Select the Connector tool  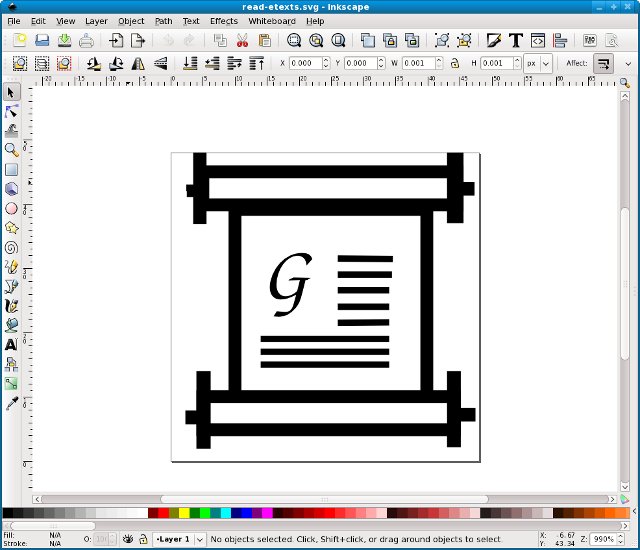(11, 364)
